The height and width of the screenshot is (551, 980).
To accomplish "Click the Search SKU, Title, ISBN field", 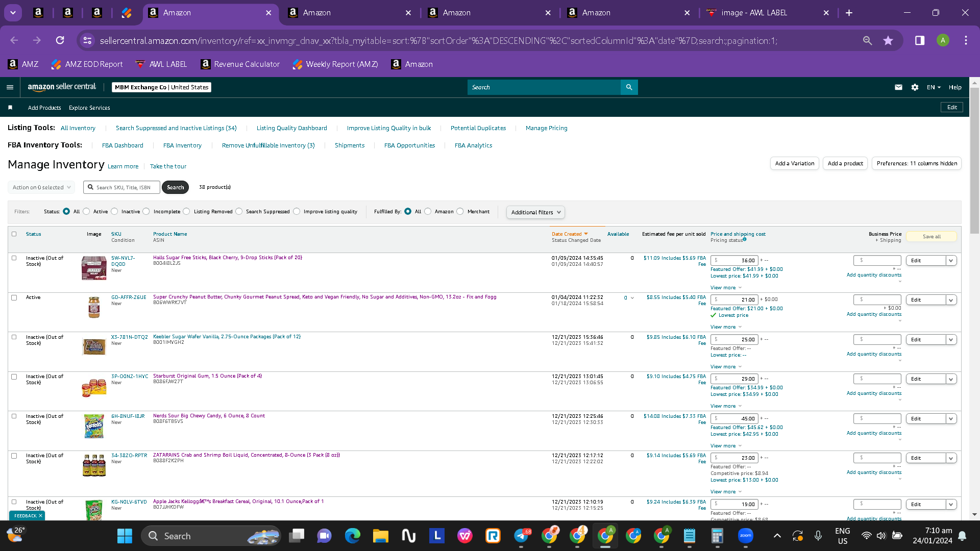I will [x=122, y=187].
